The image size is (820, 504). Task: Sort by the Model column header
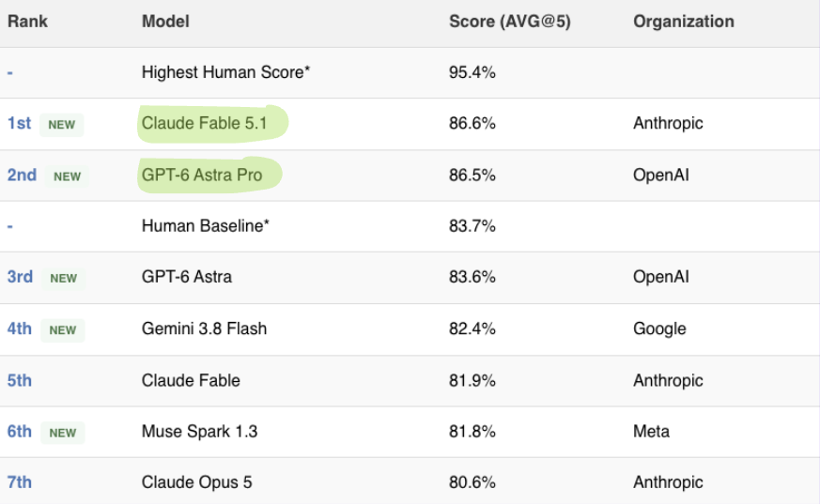165,22
